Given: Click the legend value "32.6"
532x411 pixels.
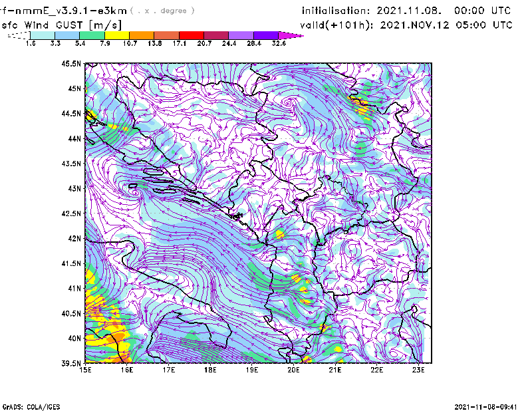Looking at the screenshot, I should point(279,43).
